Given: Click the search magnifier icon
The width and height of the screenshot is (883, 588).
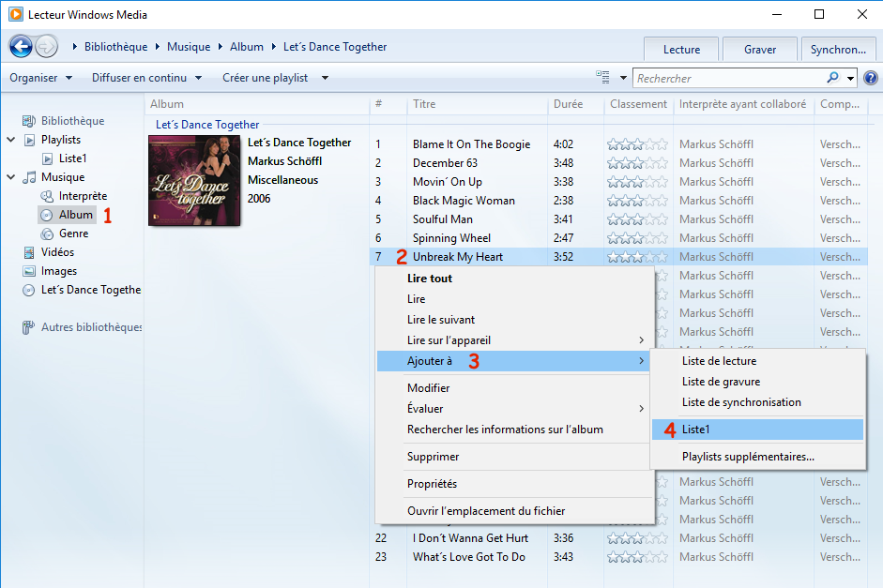Looking at the screenshot, I should [833, 78].
